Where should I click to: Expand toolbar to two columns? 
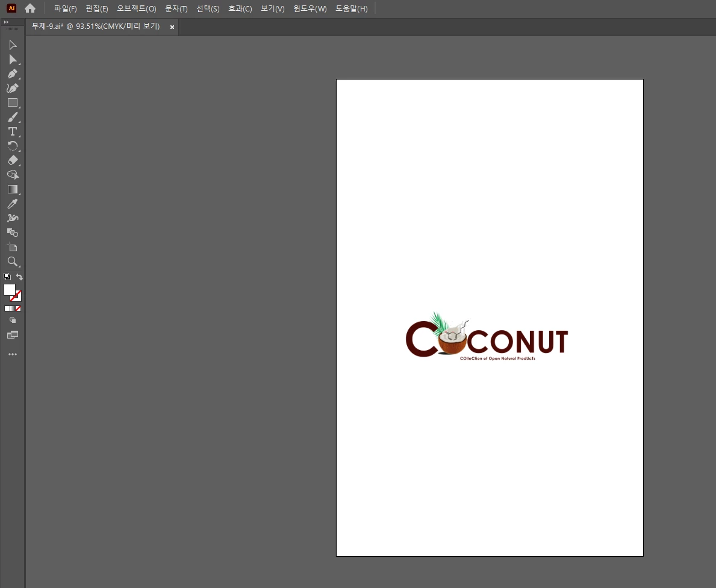pyautogui.click(x=7, y=22)
